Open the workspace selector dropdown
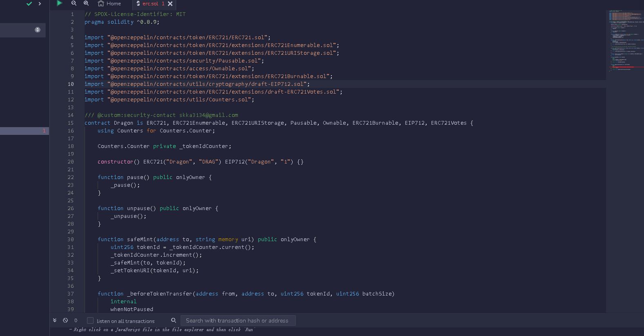The height and width of the screenshot is (336, 644). 37,30
